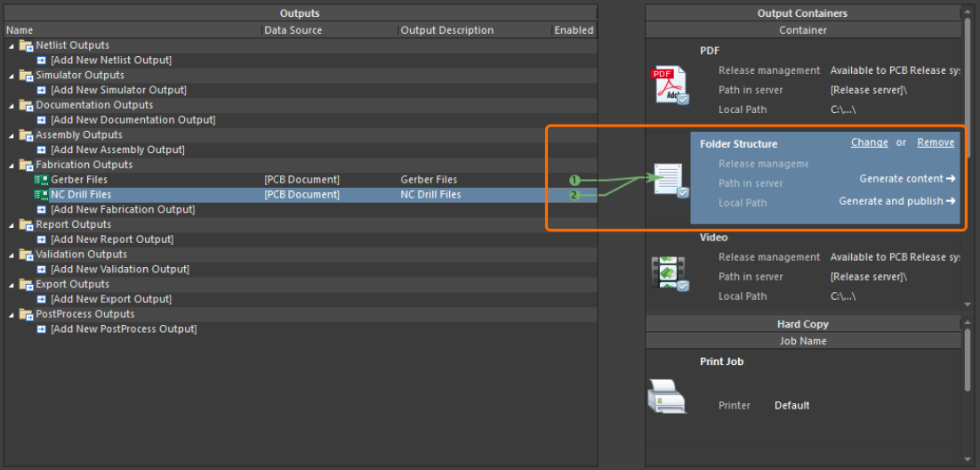This screenshot has width=980, height=470.
Task: Click the Gerber Files PCB icon
Action: 41,180
